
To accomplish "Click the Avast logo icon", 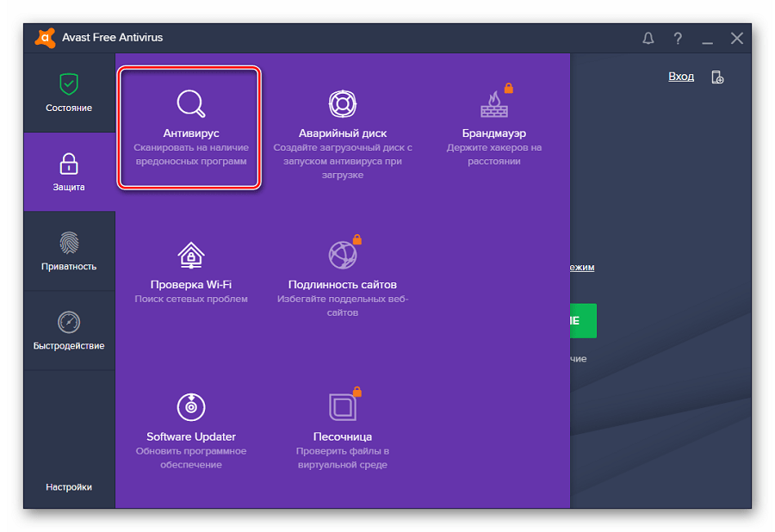I will click(46, 38).
